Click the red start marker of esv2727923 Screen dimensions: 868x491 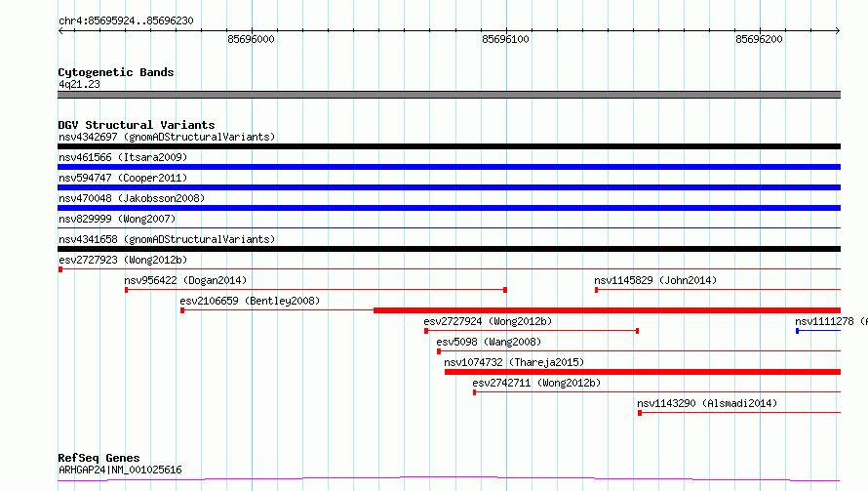60,269
